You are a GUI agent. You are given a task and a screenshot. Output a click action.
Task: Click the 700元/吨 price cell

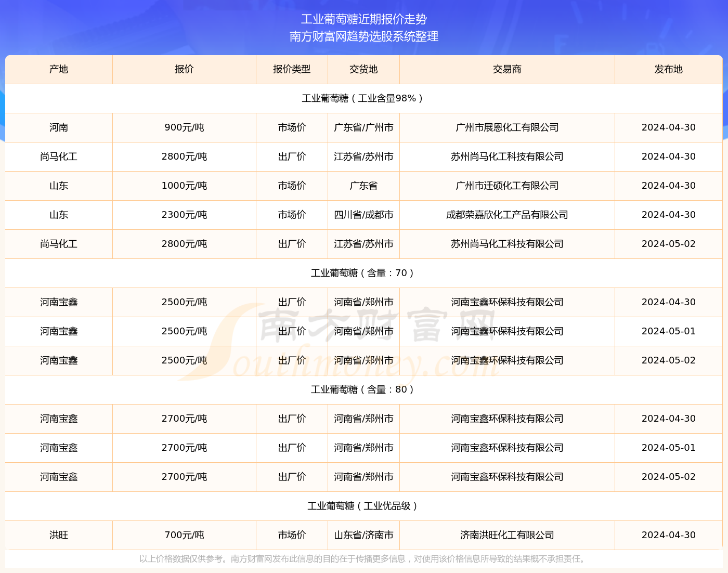coord(184,535)
